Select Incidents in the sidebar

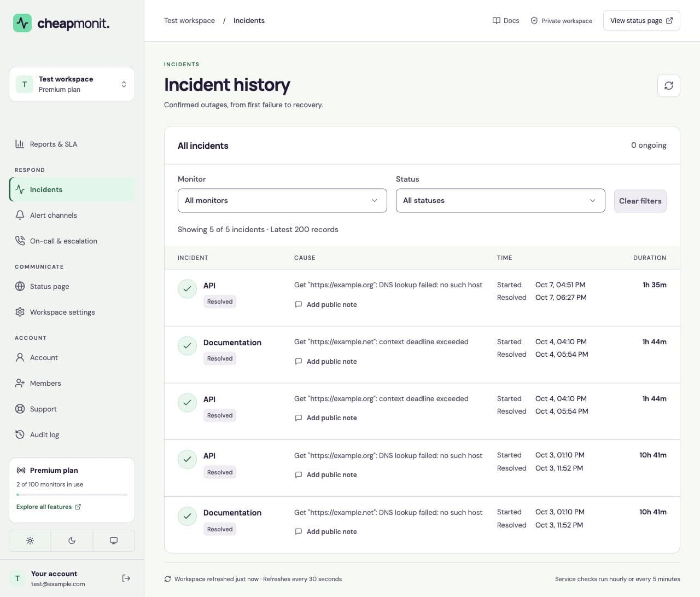tap(72, 189)
